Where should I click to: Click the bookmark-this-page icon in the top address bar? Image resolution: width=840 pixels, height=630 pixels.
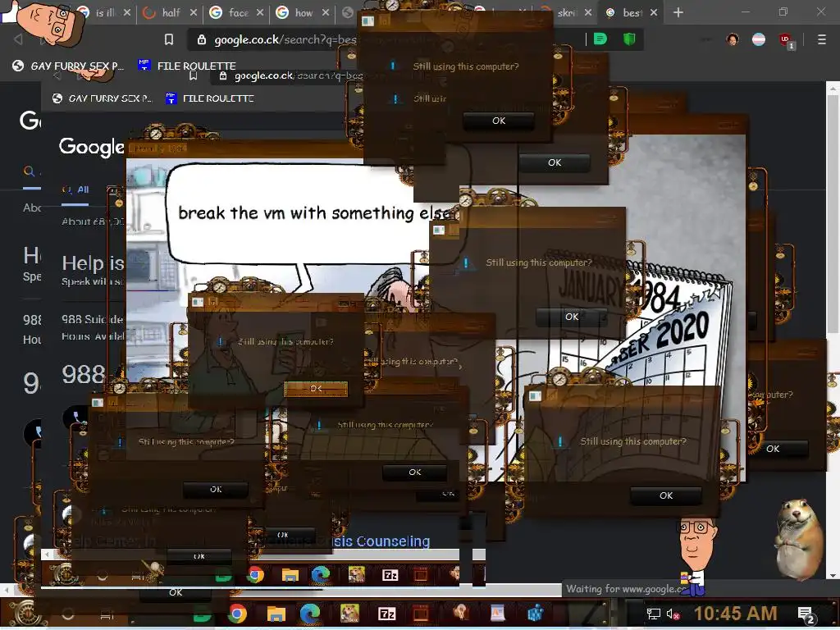pos(169,39)
